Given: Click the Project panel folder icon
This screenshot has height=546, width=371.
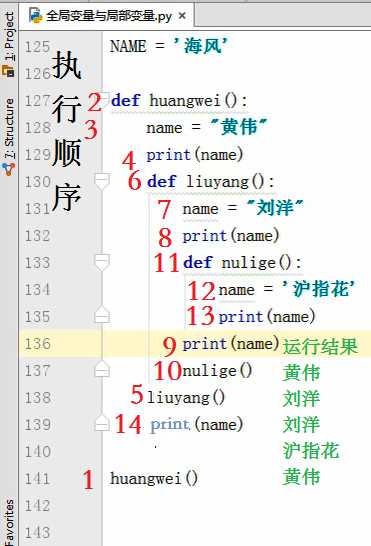Looking at the screenshot, I should [x=8, y=71].
